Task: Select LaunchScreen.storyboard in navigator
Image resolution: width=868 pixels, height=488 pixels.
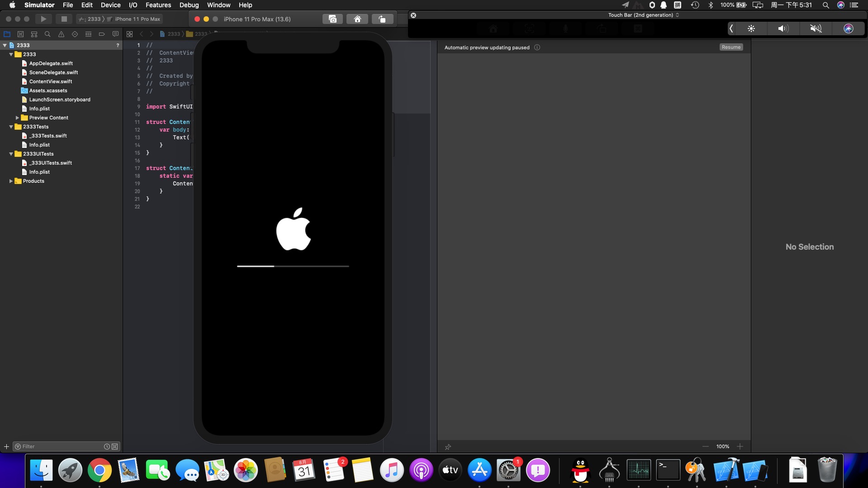Action: coord(60,99)
